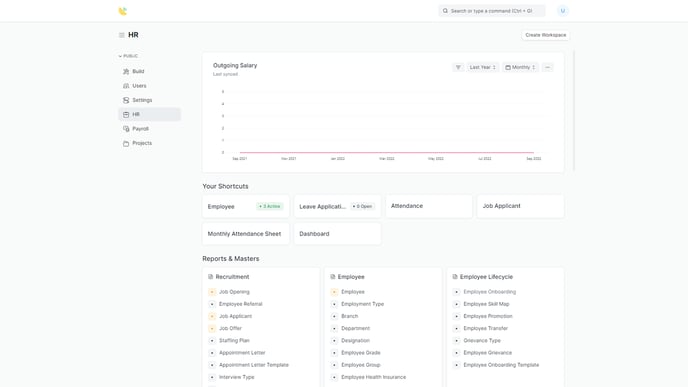
Task: Click the Settings sidebar icon
Action: [x=126, y=100]
